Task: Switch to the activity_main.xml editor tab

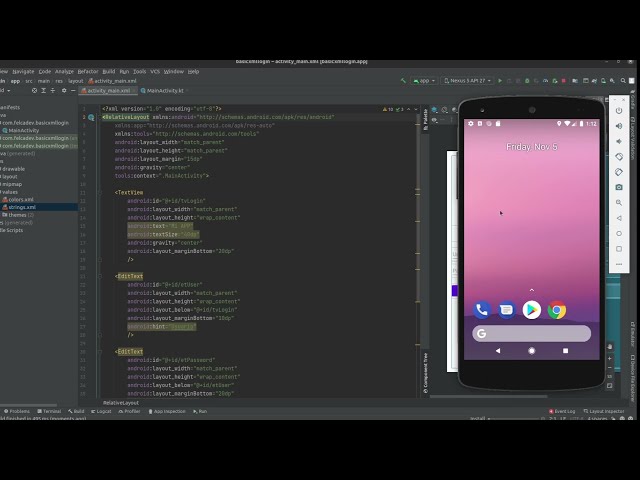Action: (x=108, y=91)
